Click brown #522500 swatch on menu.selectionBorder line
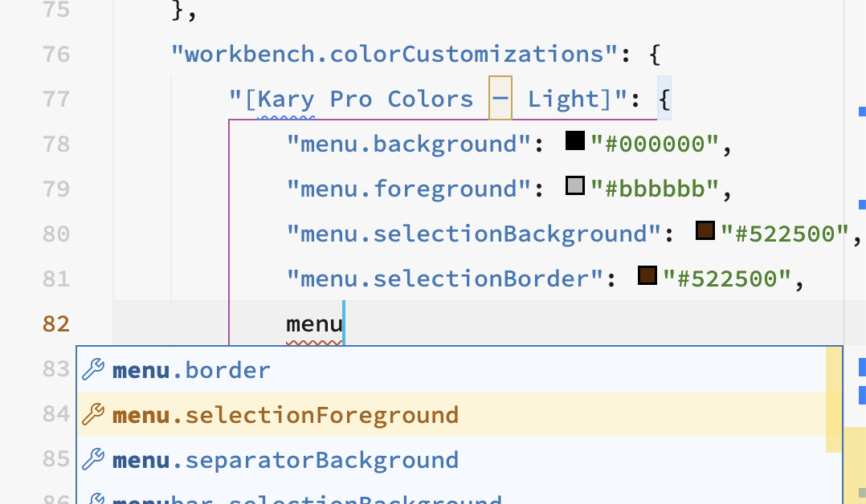This screenshot has width=866, height=504. [x=648, y=276]
